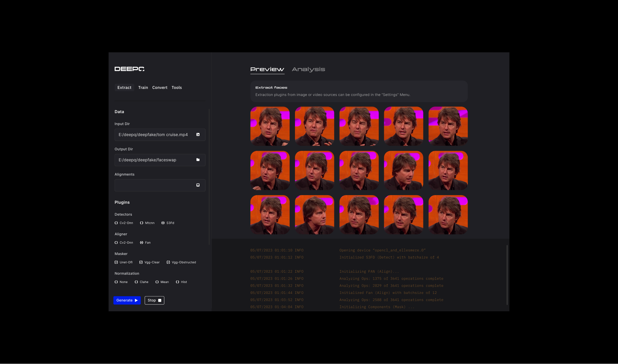This screenshot has width=618, height=364.
Task: Select Clahe normalization
Action: [136, 282]
